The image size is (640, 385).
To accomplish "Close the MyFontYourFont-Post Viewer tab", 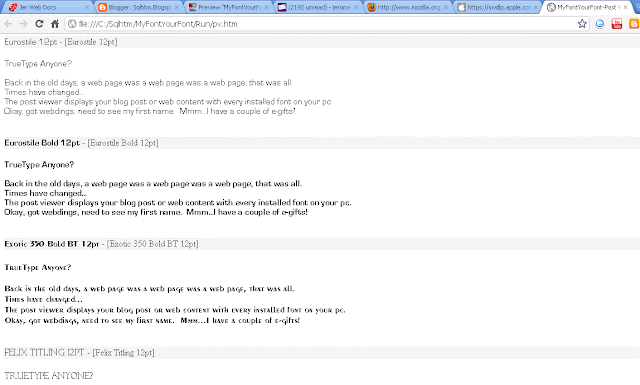I will pos(625,7).
